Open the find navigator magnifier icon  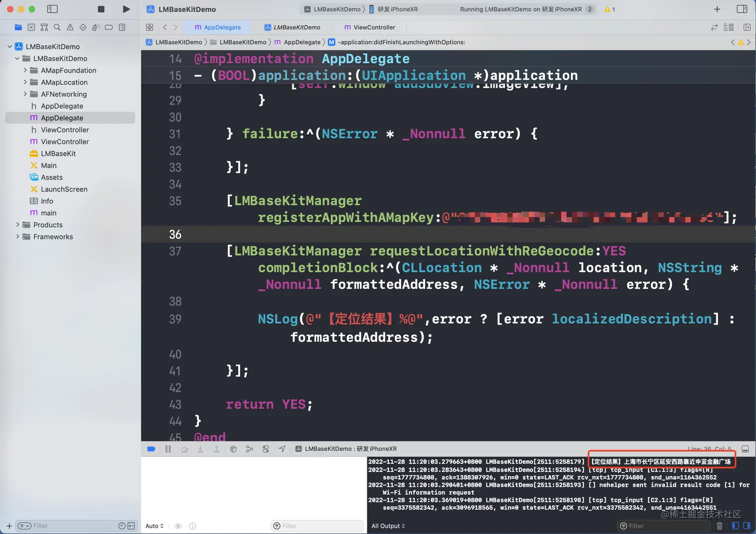click(x=57, y=28)
